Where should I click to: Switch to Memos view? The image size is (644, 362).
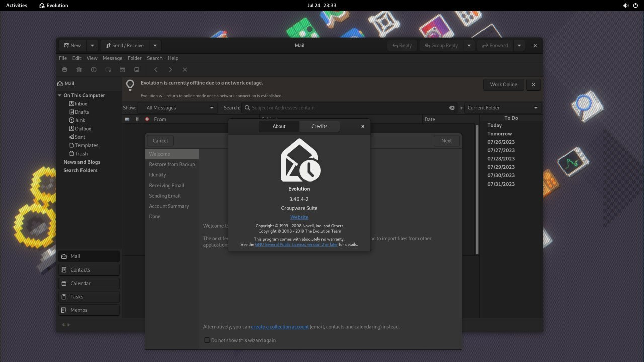89,310
